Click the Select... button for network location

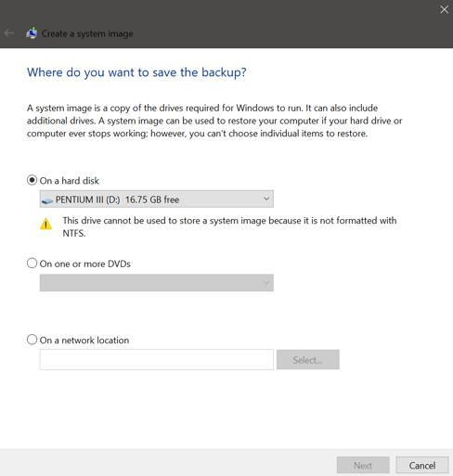pyautogui.click(x=308, y=360)
